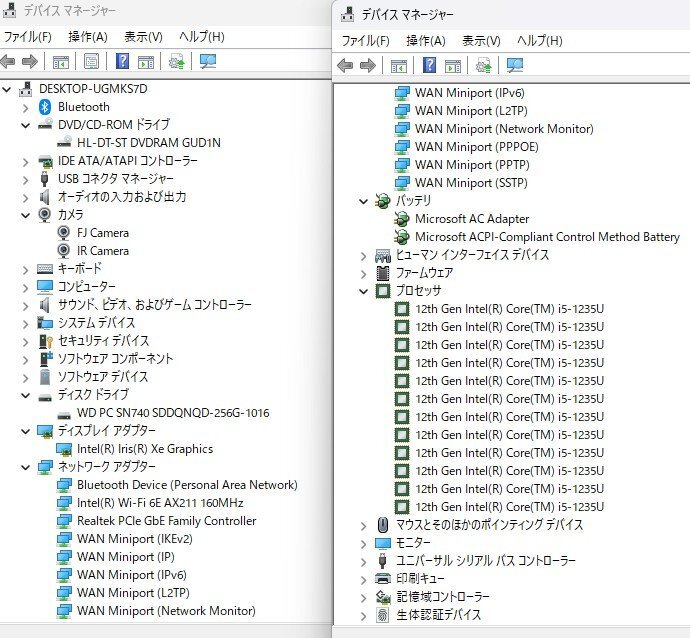Expand ヒューマン インターフェイス デバイス category
The height and width of the screenshot is (638, 690).
coord(363,255)
